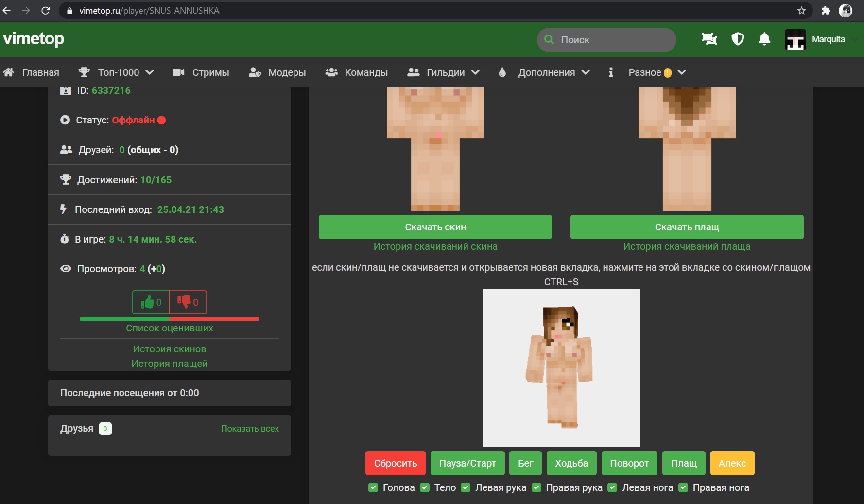The width and height of the screenshot is (864, 504).
Task: Click the group icon beside Команды
Action: [x=331, y=72]
